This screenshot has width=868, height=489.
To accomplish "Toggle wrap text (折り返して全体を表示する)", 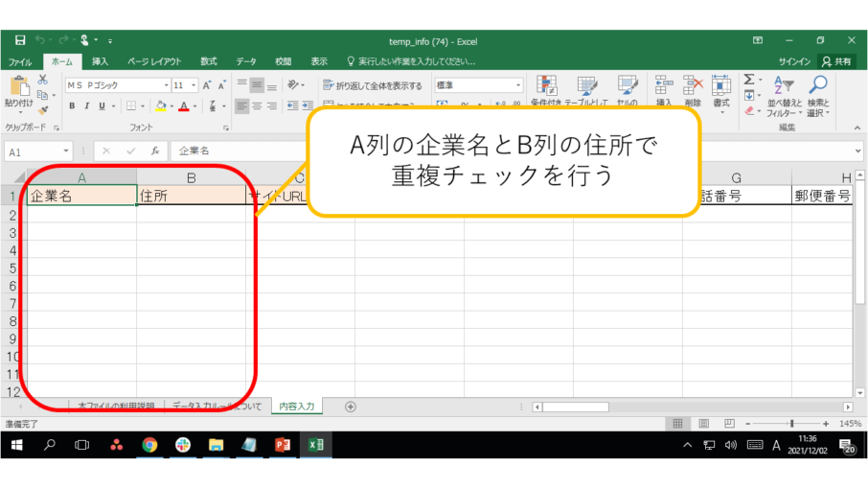I will click(372, 85).
